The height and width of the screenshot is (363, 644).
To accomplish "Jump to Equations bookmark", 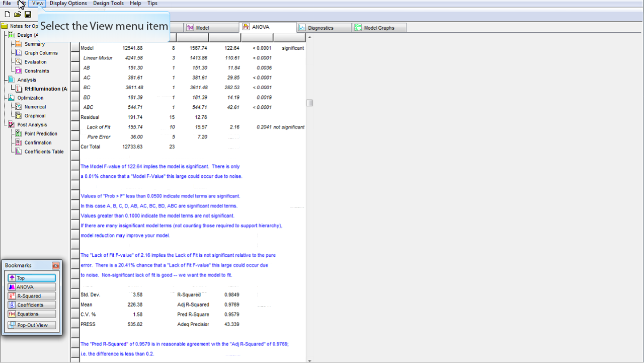I will coord(31,314).
